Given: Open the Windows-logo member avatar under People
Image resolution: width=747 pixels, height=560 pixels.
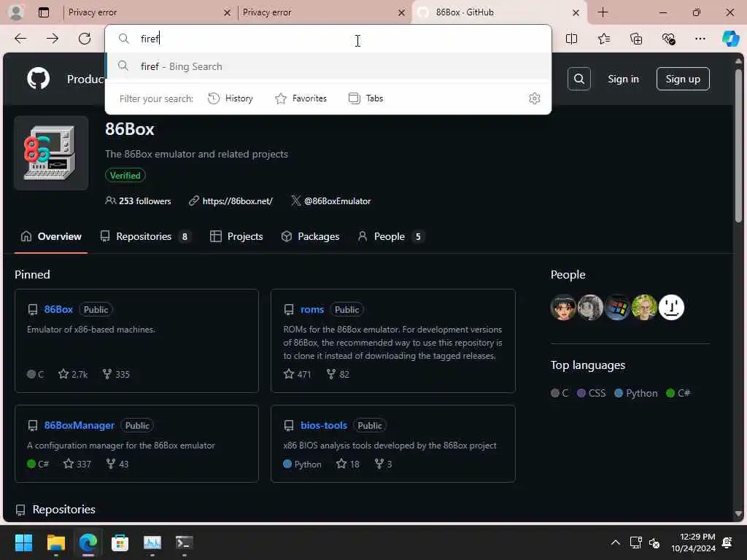Looking at the screenshot, I should point(617,307).
